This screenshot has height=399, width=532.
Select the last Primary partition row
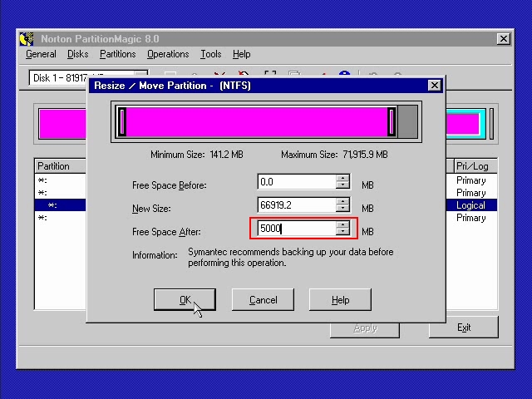(266, 218)
